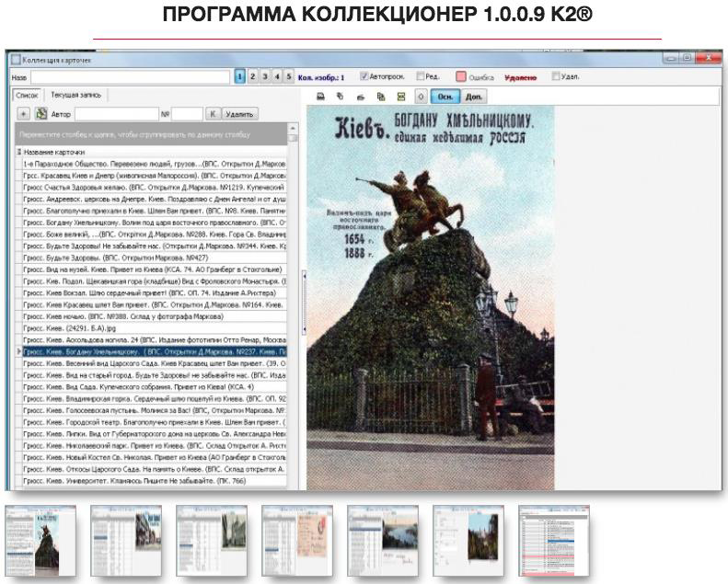
Task: Focus the Назв name input field
Action: (x=131, y=77)
